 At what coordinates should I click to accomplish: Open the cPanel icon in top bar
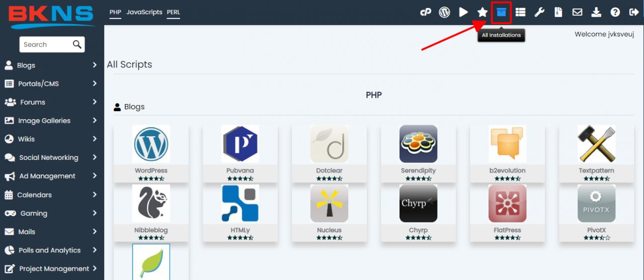tap(426, 12)
